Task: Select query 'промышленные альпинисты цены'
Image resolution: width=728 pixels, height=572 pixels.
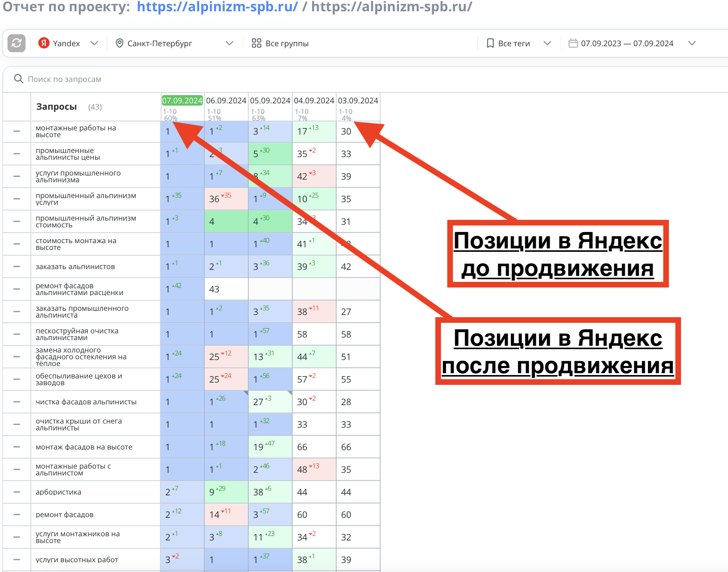Action: [68, 154]
